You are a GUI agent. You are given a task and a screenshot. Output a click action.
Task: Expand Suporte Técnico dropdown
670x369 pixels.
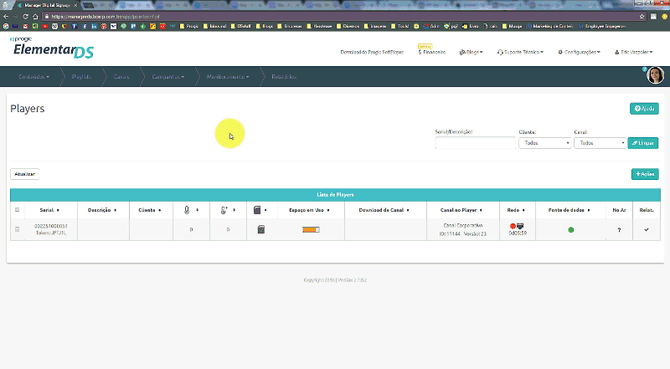coord(520,52)
